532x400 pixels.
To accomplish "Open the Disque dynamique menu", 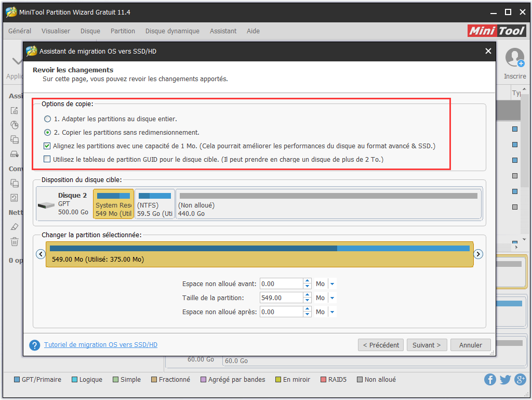I will coord(172,31).
